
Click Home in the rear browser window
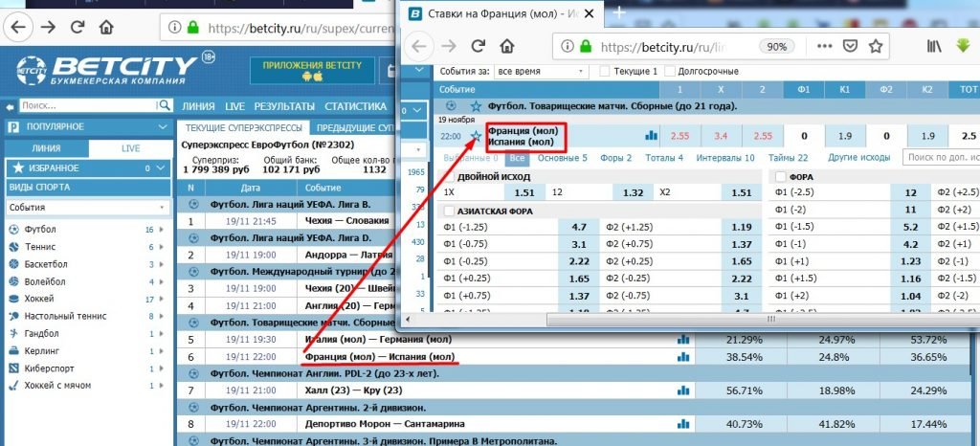click(x=106, y=27)
